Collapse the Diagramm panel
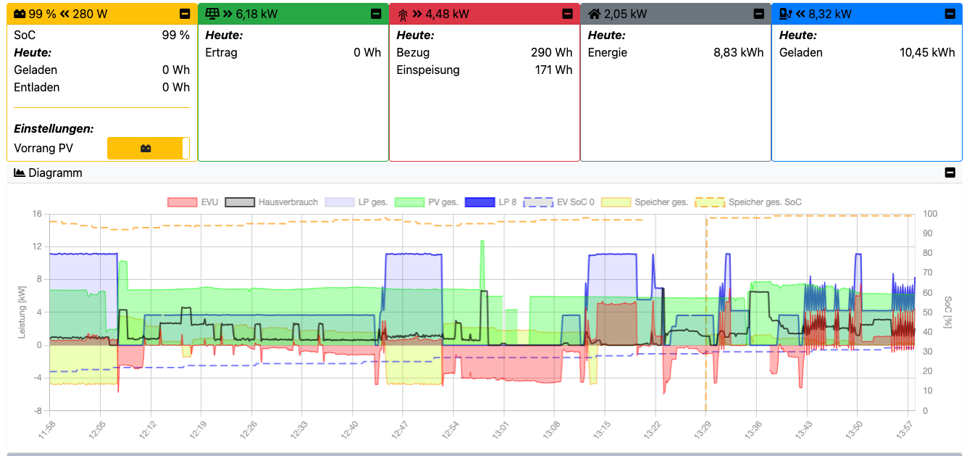The height and width of the screenshot is (456, 980). point(950,173)
